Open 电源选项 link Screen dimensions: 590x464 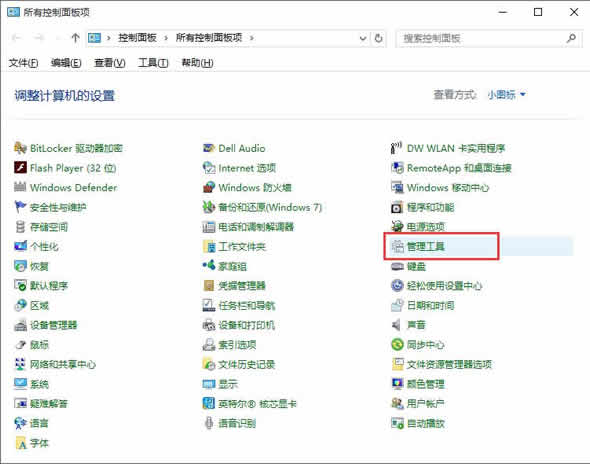coord(426,227)
